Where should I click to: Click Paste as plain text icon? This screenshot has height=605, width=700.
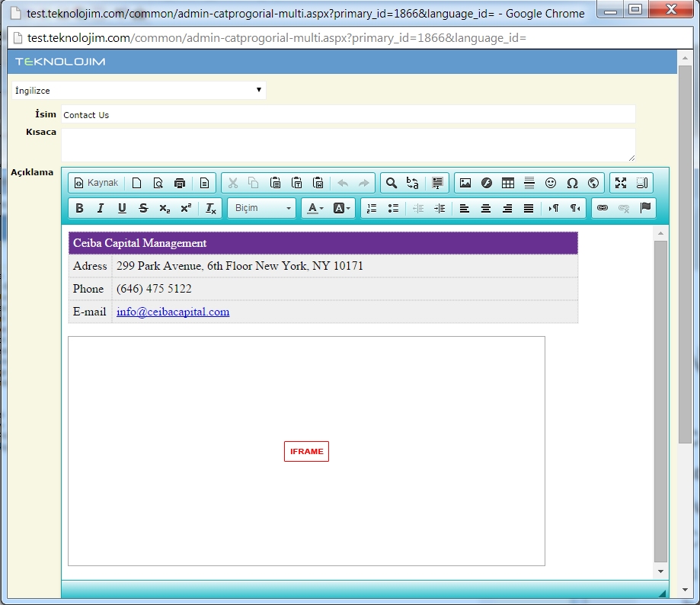[x=296, y=183]
